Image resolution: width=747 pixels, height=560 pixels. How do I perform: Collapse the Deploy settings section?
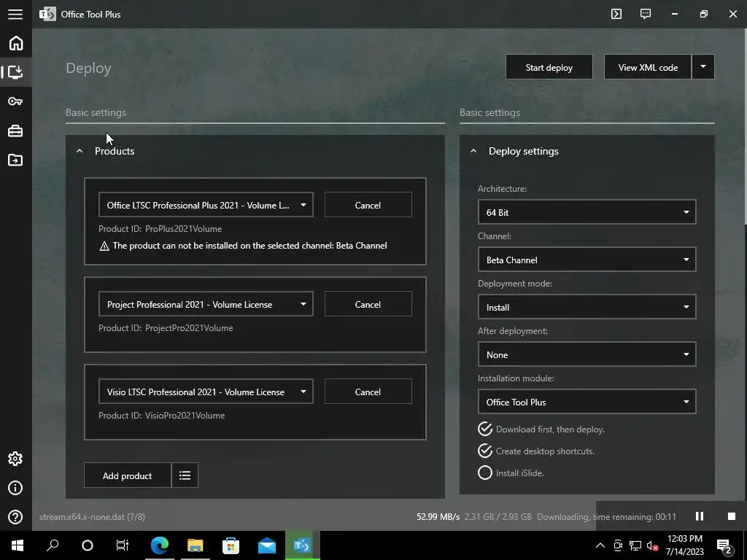click(x=473, y=151)
